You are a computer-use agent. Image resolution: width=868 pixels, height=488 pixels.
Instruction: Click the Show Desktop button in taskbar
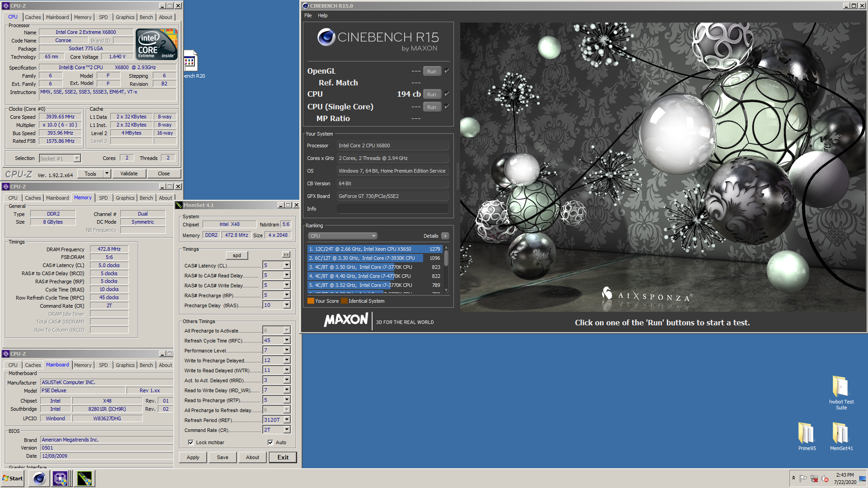click(863, 478)
